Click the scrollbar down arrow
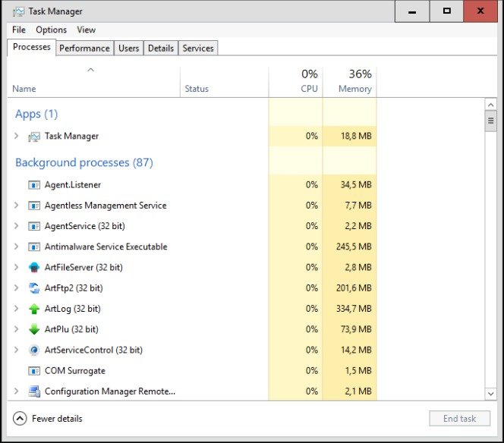This screenshot has height=443, width=504. click(x=490, y=394)
